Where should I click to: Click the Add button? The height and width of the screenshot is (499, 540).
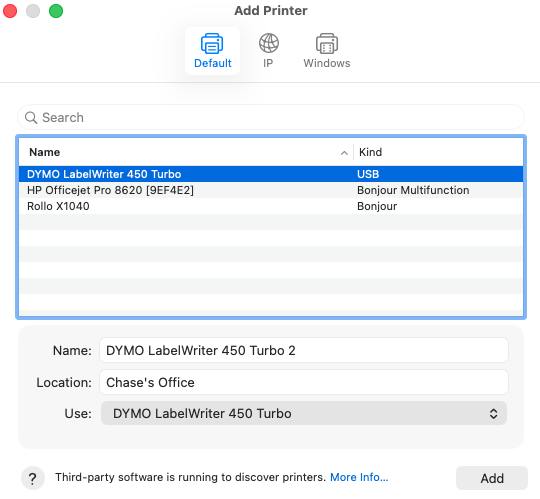[x=492, y=478]
